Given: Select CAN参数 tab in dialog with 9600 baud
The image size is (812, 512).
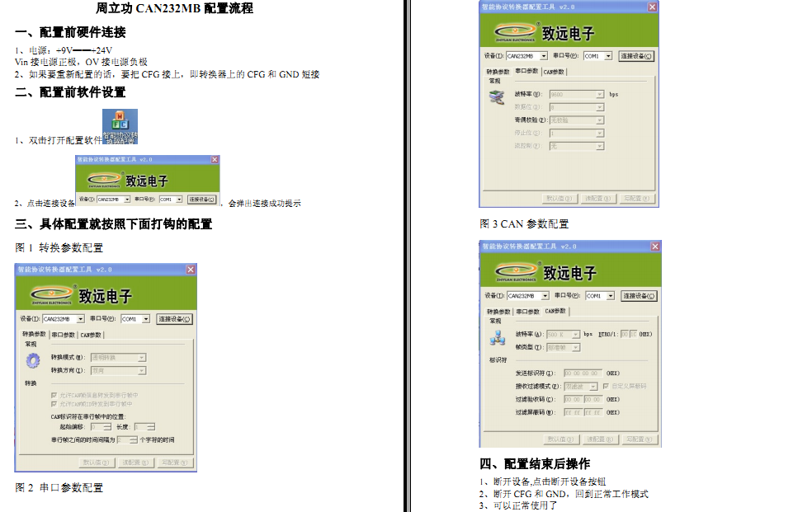Looking at the screenshot, I should pos(554,72).
